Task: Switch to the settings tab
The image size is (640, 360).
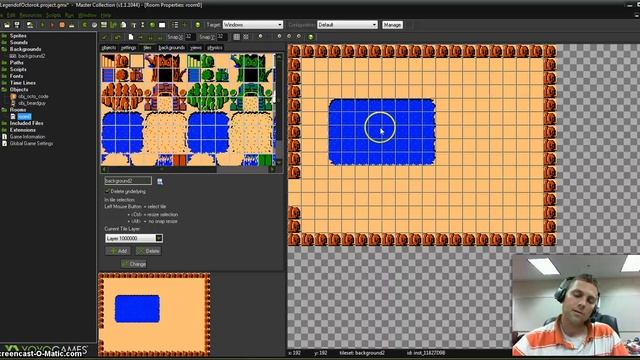Action: click(x=128, y=48)
